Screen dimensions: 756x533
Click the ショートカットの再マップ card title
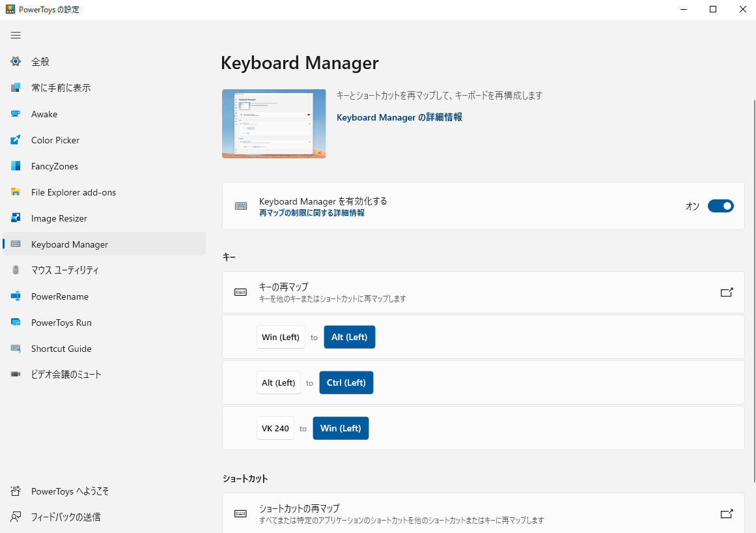pyautogui.click(x=300, y=508)
